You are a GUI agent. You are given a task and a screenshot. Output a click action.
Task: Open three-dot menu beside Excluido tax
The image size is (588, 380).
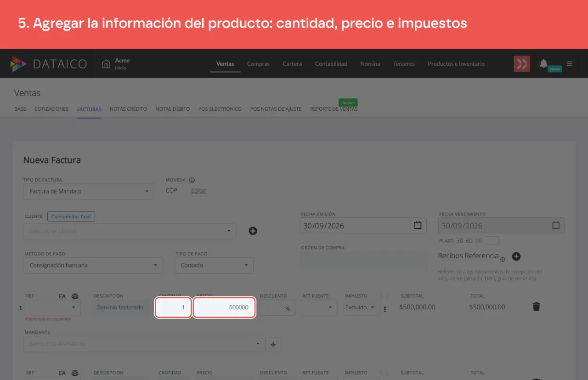point(385,309)
